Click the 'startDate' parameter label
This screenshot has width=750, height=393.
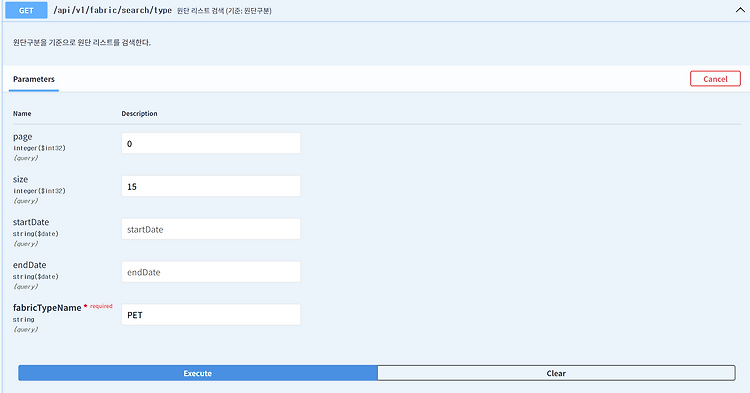31,222
